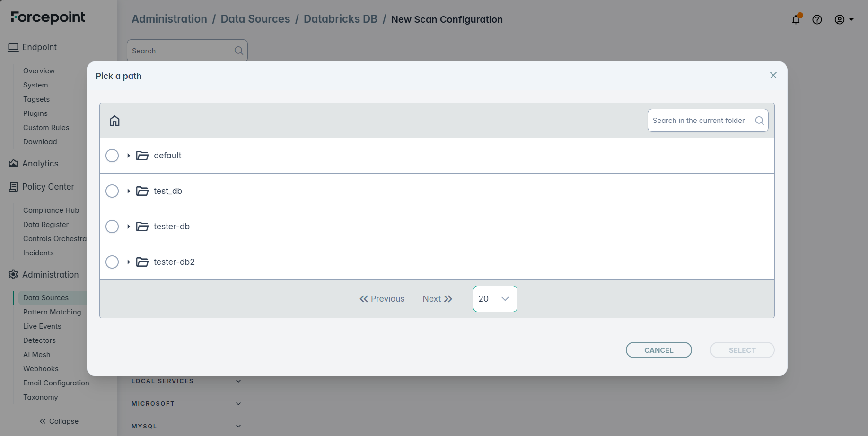Go to the Previous page

(x=382, y=299)
